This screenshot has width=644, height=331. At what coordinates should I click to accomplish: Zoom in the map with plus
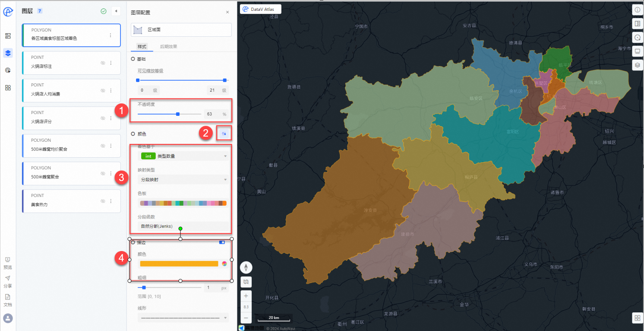coord(246,296)
